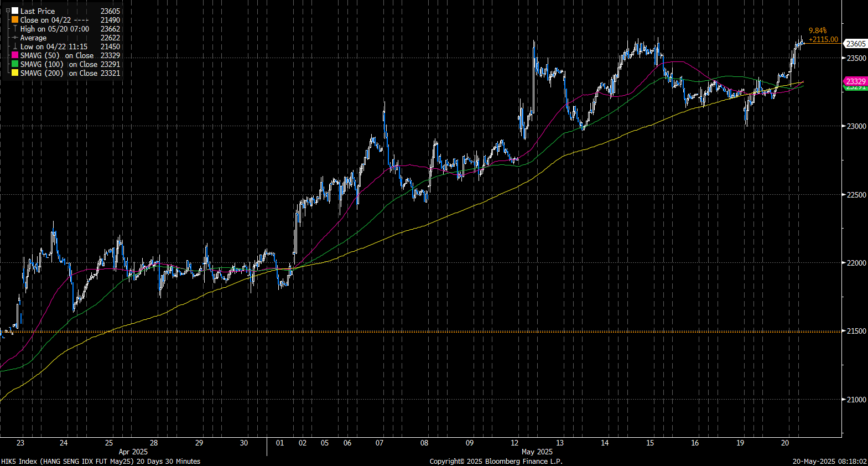Select the white 23605 last price tag
Image resolution: width=868 pixels, height=466 pixels.
[x=856, y=44]
